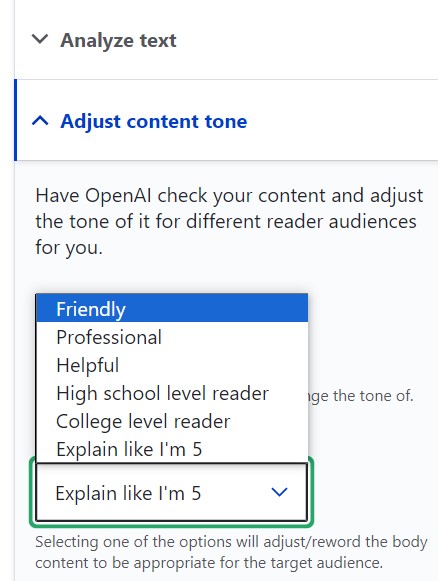438x581 pixels.
Task: Select College level reader option
Action: coord(172,422)
